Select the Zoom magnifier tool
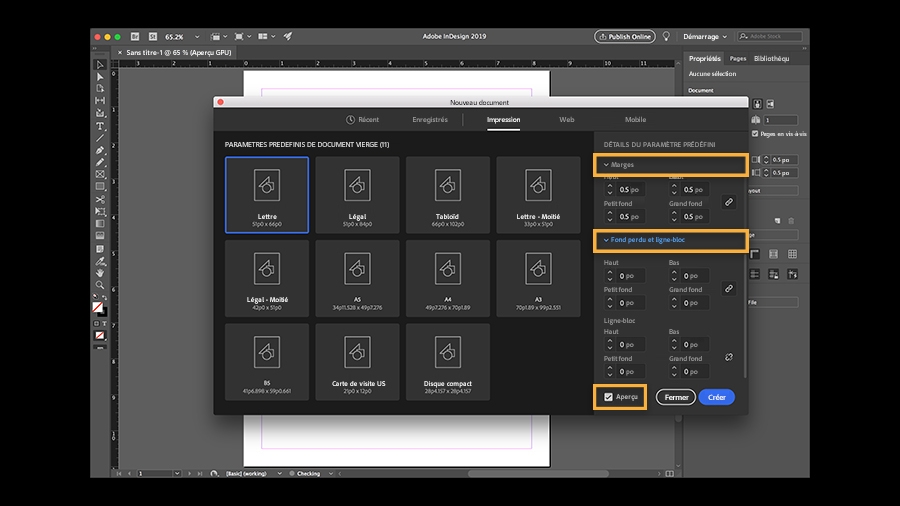 (100, 285)
